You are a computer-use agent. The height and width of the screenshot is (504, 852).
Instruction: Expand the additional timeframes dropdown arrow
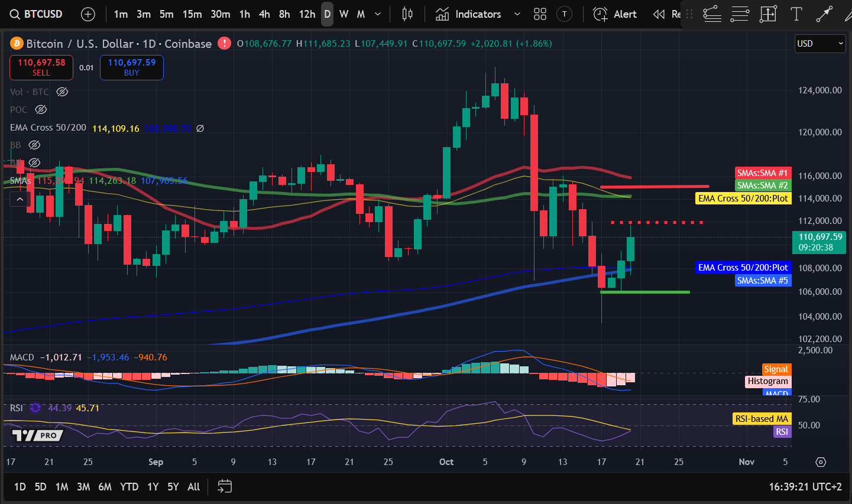click(378, 14)
